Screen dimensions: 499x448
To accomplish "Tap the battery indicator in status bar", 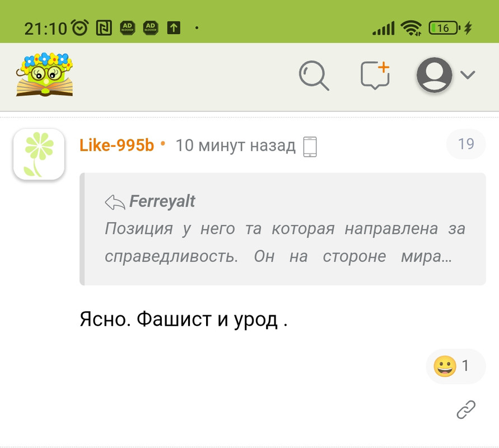I will pos(445,28).
